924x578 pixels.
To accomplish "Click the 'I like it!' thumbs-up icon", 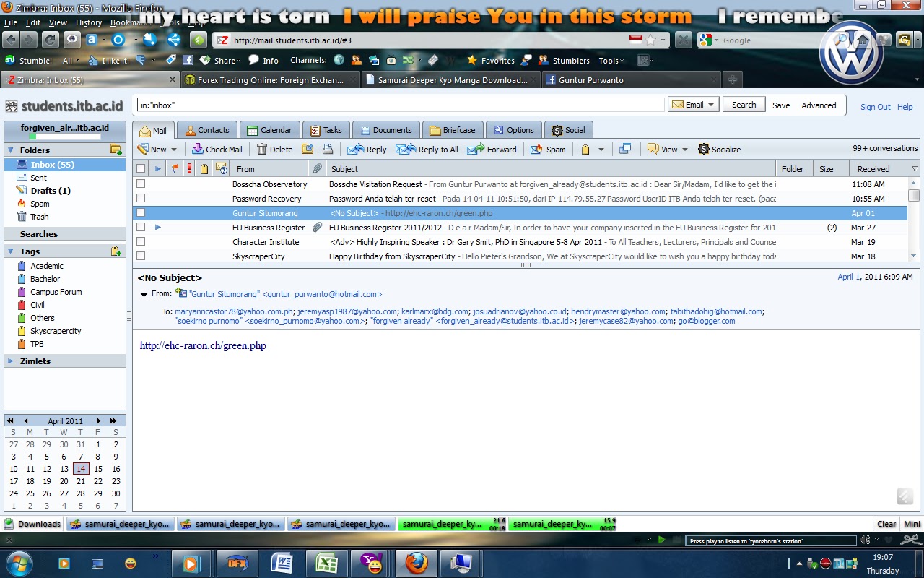I will point(95,61).
